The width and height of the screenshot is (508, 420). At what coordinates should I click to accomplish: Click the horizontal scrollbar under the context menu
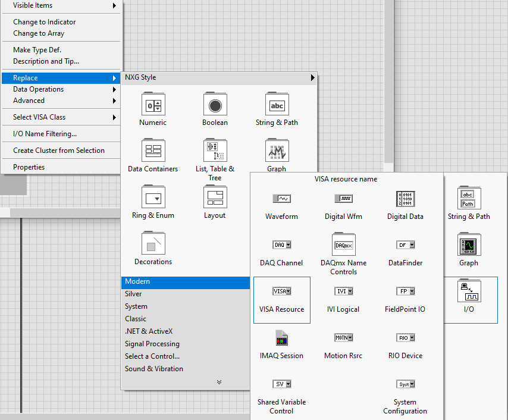tap(65, 212)
